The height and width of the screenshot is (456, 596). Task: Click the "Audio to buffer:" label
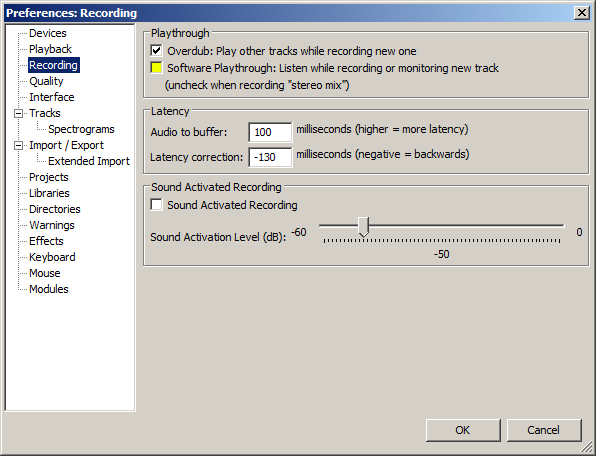[189, 132]
